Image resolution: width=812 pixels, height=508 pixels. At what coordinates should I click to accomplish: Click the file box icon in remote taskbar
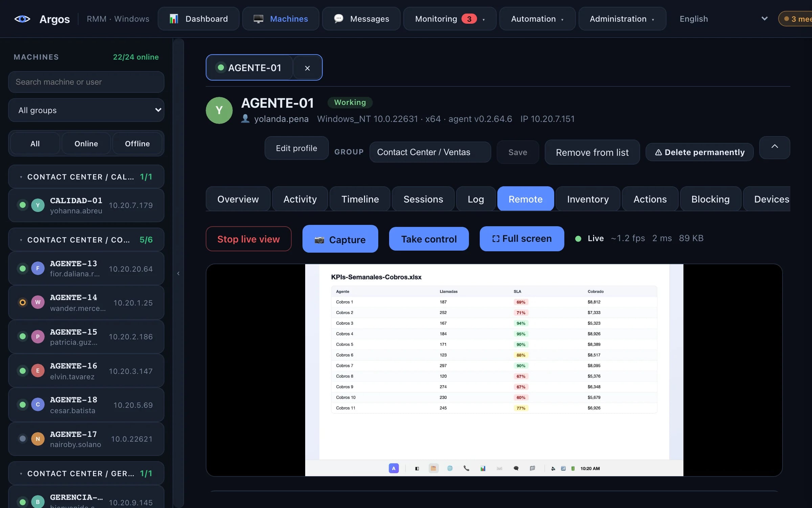click(x=433, y=468)
